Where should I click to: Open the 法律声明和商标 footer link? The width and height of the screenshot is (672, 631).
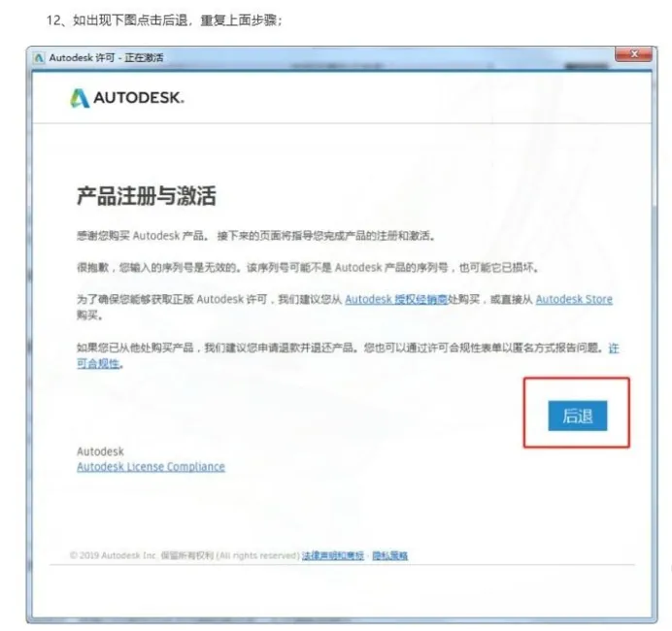click(332, 555)
